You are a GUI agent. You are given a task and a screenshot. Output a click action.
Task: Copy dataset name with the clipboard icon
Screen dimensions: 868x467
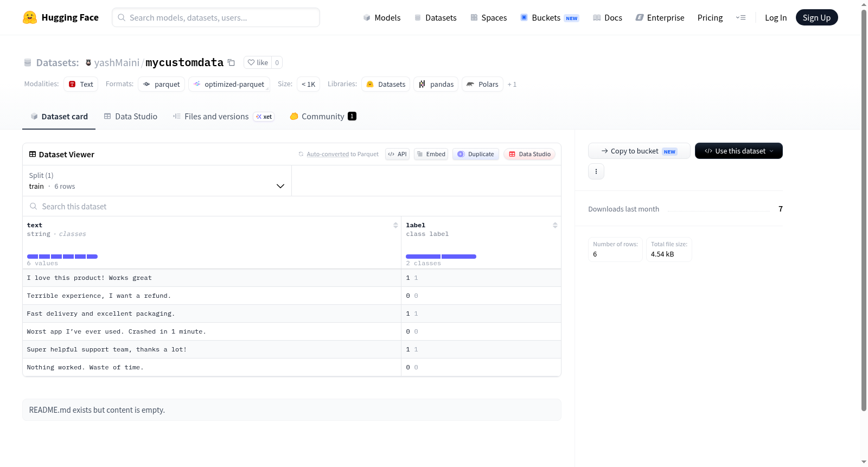click(231, 62)
